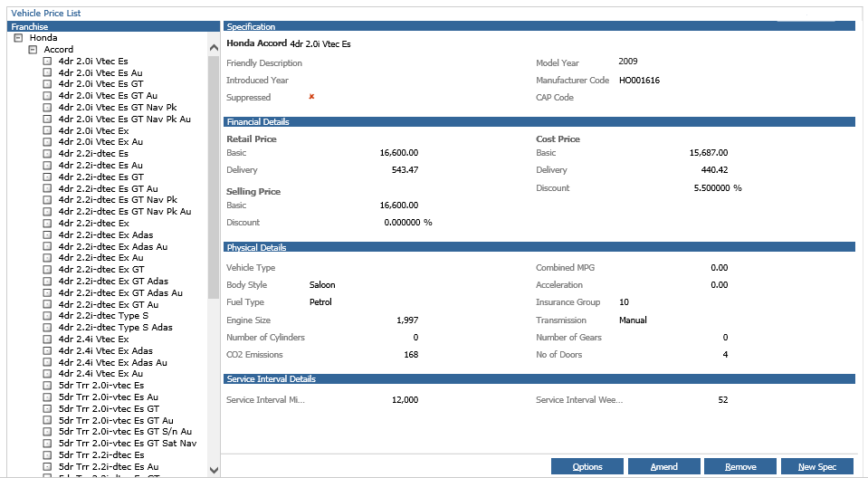Remove the selected vehicle spec
This screenshot has width=868, height=478.
(x=740, y=466)
